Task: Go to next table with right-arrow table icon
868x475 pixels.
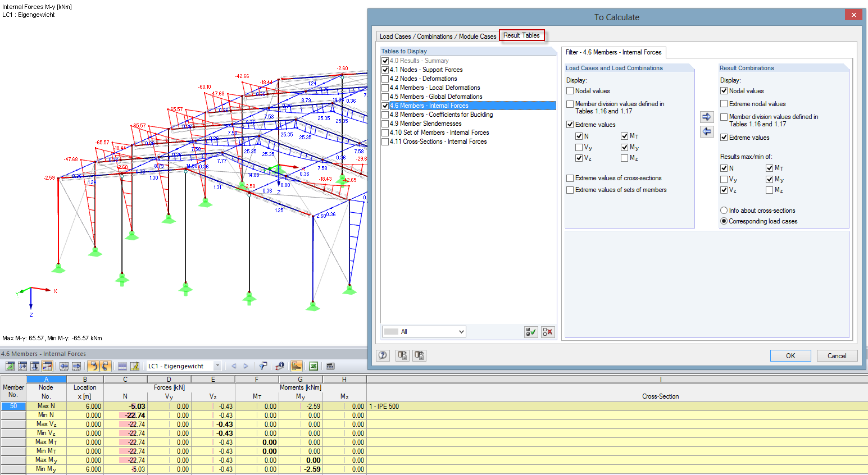Action: coord(76,366)
